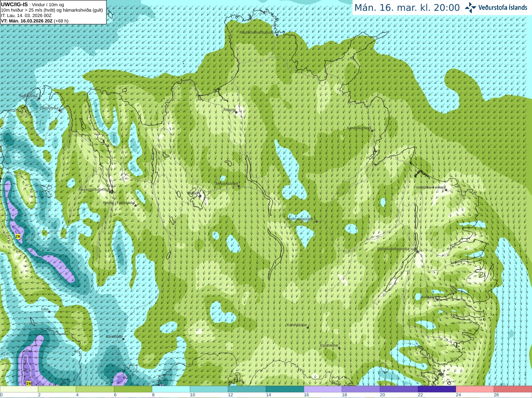Click the 'UWC/IG-IS : Vindur í 10m og' heading

32,5
